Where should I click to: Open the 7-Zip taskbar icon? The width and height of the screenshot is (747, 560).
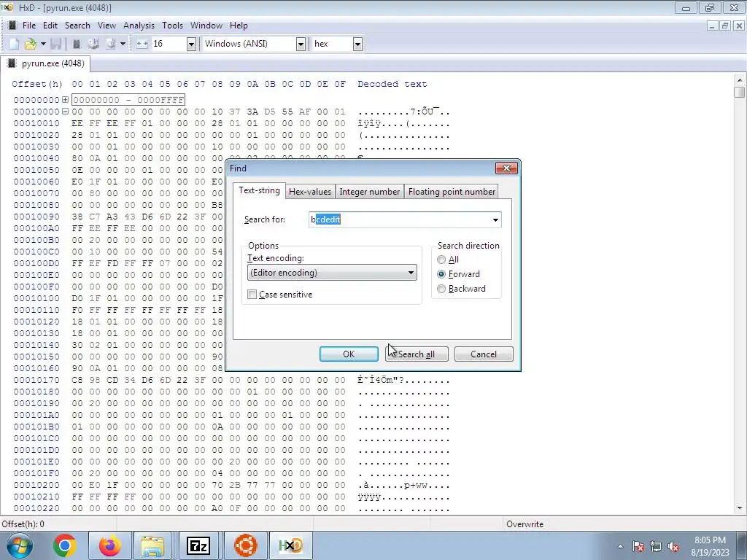198,545
